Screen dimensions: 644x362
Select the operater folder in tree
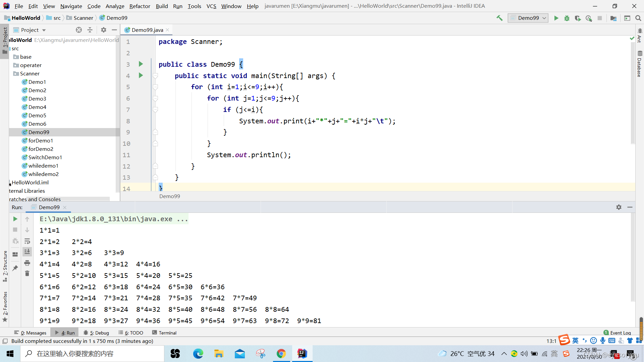tap(31, 65)
